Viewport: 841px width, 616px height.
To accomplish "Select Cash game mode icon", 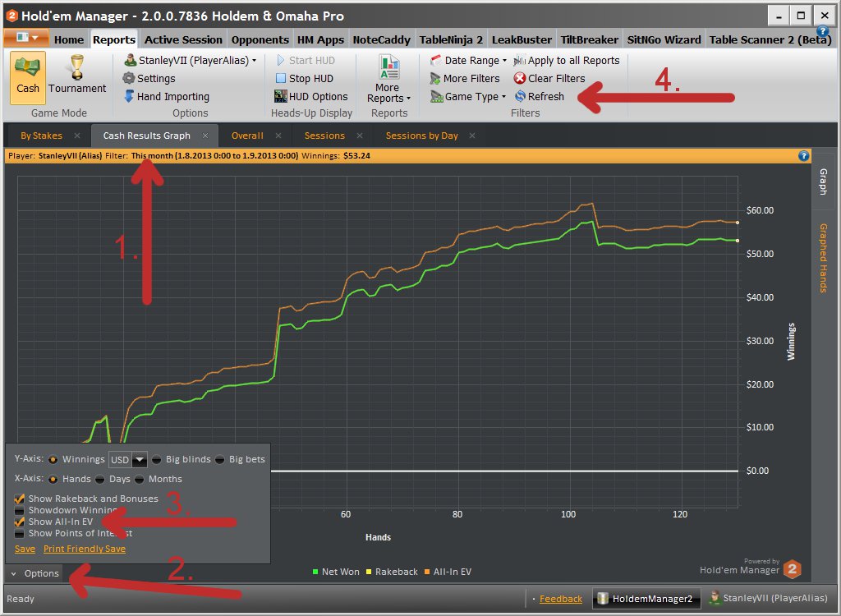I will 28,67.
